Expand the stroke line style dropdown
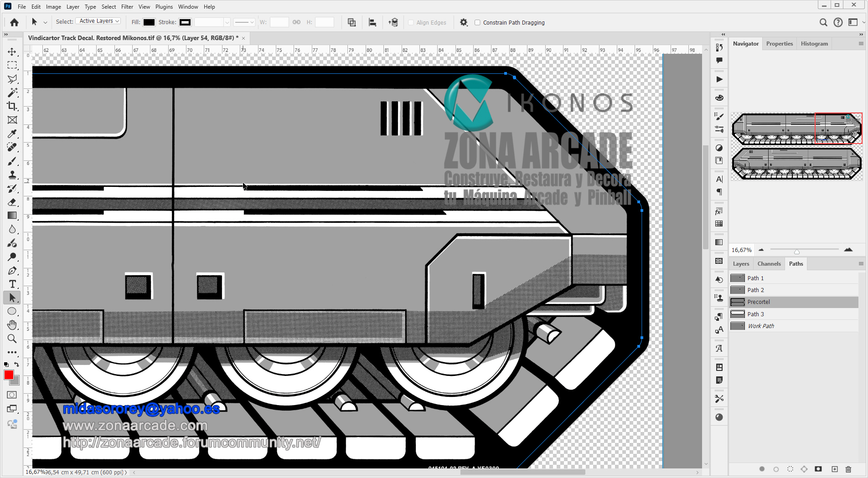 click(244, 22)
